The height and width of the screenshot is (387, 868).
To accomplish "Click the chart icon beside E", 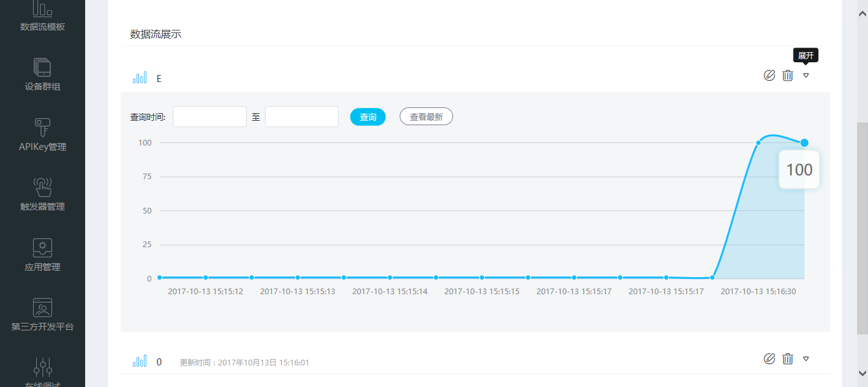I will [x=140, y=78].
